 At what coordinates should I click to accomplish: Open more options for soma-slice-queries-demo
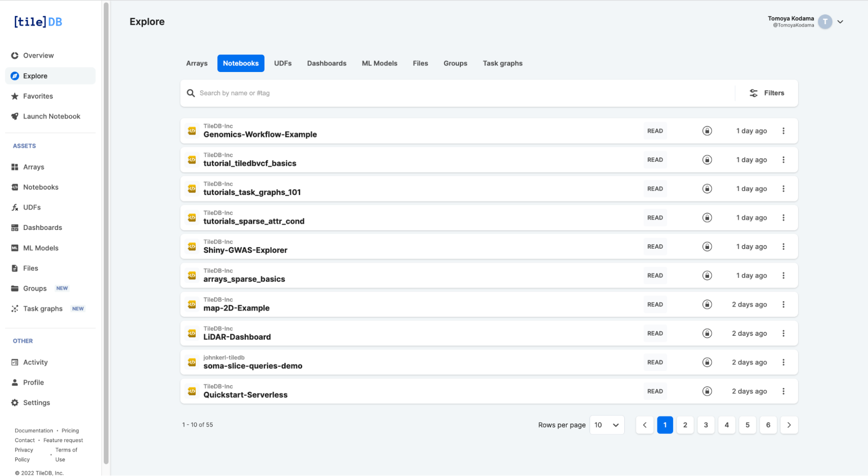783,362
